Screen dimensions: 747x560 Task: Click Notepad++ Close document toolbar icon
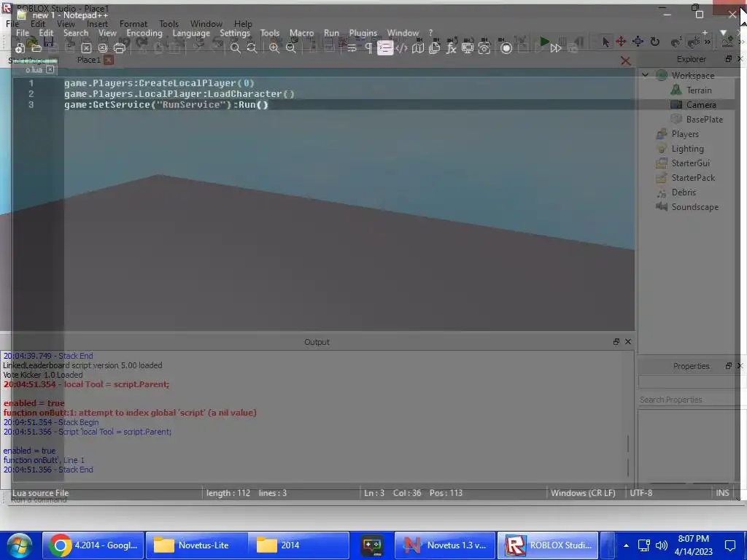(86, 48)
